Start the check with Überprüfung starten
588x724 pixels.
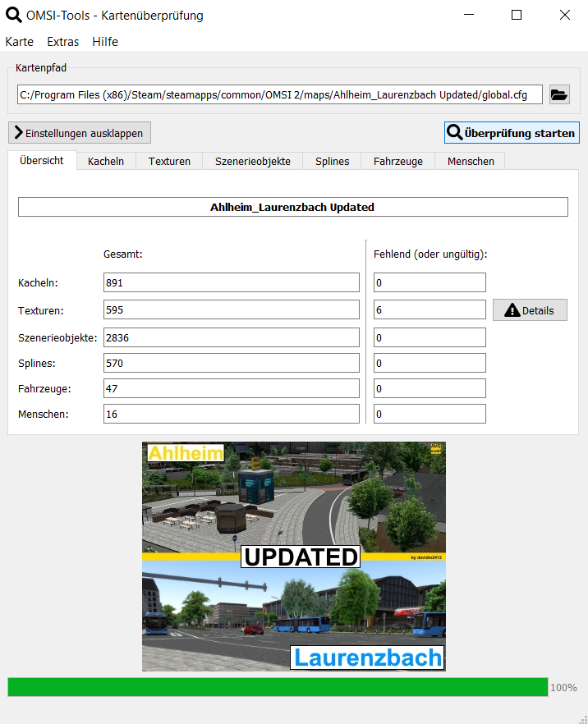coord(511,133)
